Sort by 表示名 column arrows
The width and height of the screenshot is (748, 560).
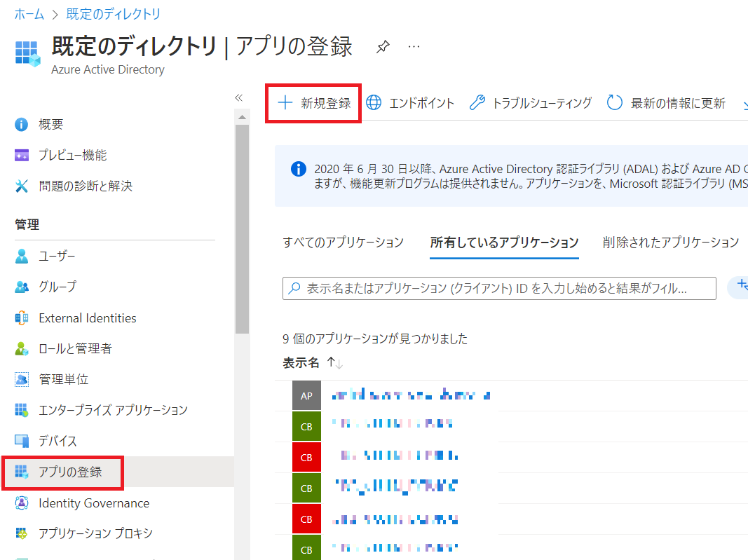335,363
